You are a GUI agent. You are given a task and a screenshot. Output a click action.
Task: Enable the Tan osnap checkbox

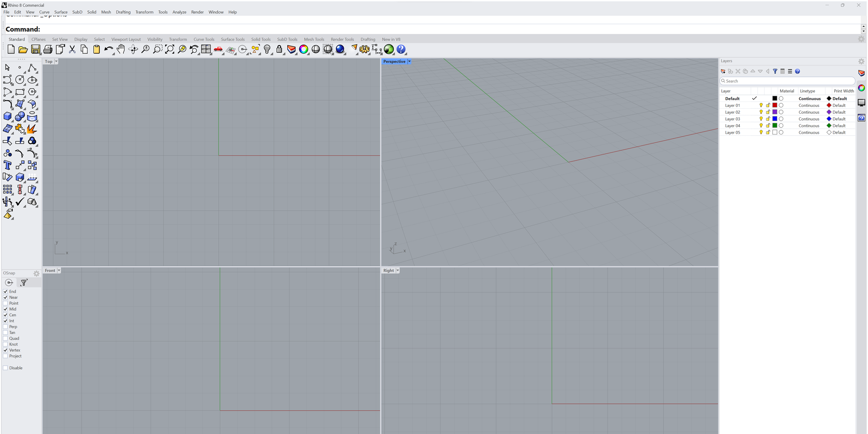(6, 333)
